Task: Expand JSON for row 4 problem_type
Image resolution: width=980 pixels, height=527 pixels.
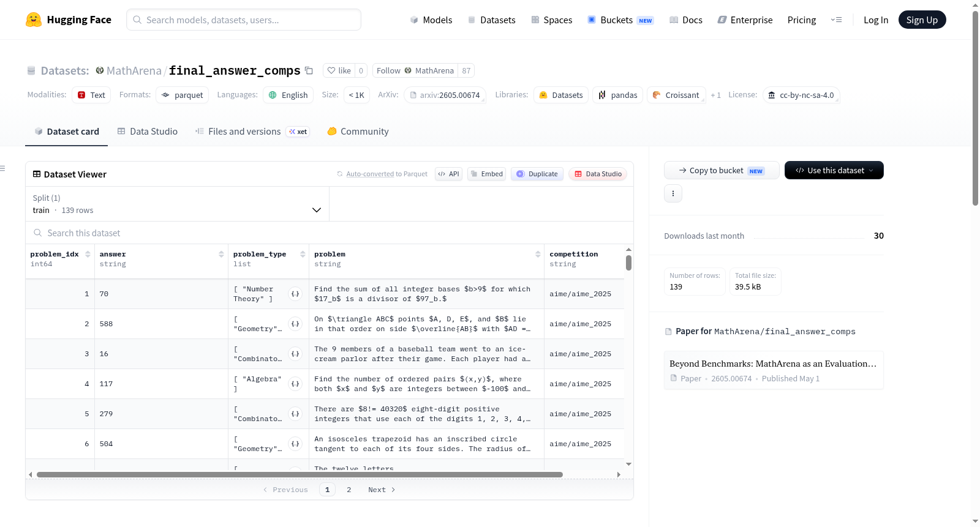Action: (295, 384)
